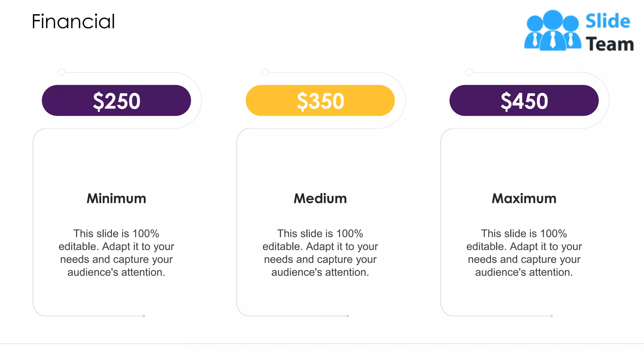Image resolution: width=644 pixels, height=362 pixels.
Task: Click the small circle above the $350 pill
Action: [265, 72]
